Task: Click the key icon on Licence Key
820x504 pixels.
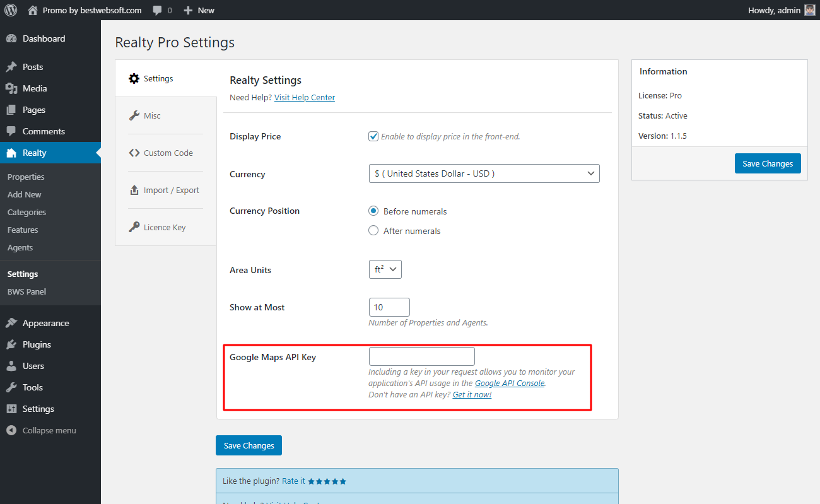Action: click(134, 227)
